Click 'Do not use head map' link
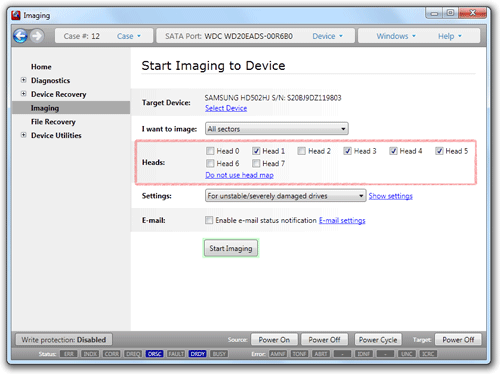 pos(239,175)
